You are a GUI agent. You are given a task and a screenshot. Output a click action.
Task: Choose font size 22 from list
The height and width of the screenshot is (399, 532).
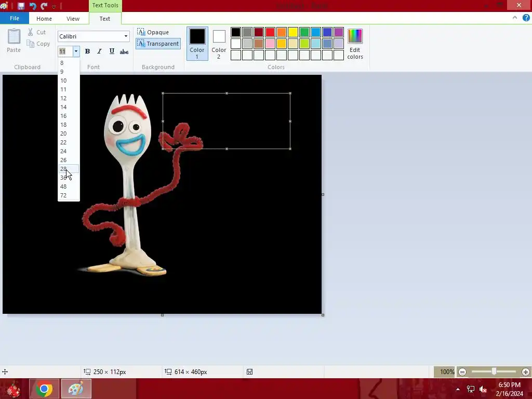pyautogui.click(x=69, y=142)
